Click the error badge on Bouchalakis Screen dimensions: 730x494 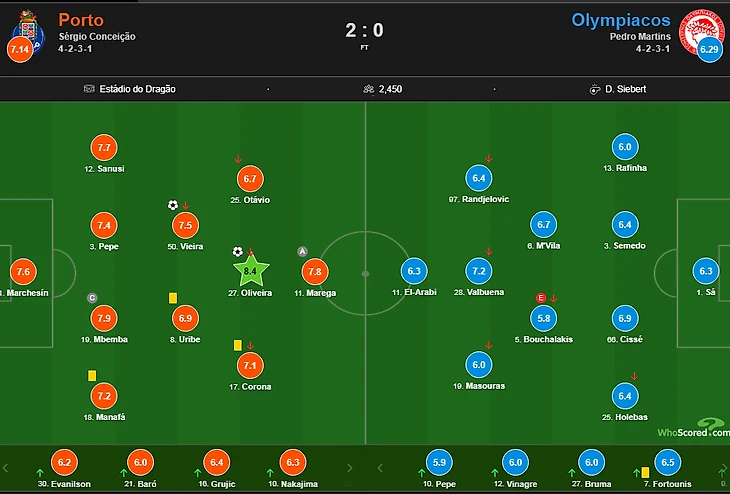click(541, 297)
